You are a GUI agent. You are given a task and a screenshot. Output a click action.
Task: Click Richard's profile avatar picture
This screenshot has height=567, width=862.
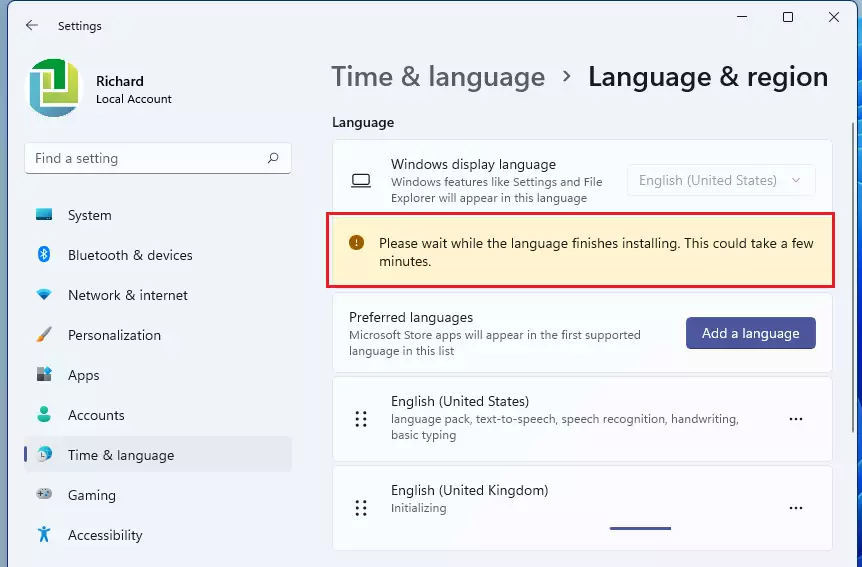tap(54, 88)
